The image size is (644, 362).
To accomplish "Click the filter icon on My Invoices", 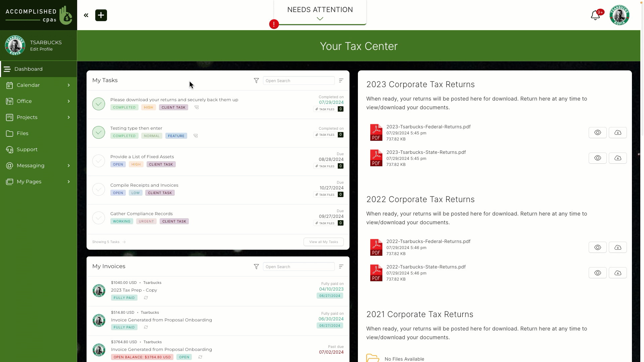I will coord(256,266).
